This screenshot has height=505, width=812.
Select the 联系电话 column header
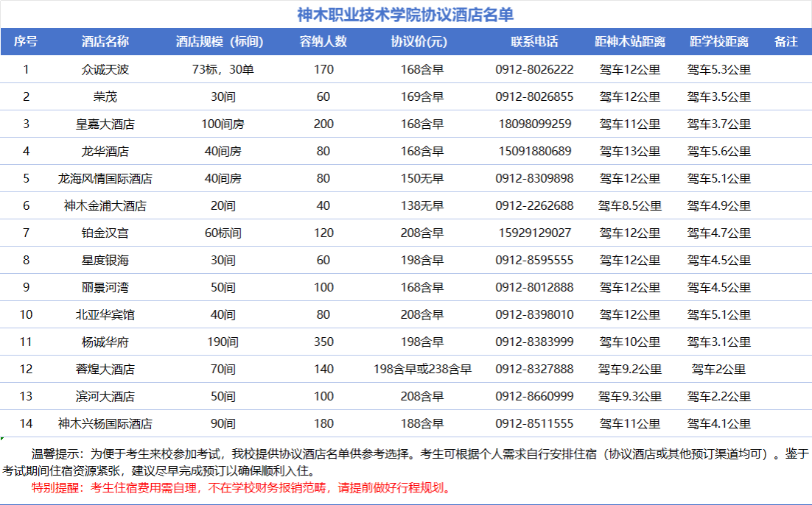(x=534, y=42)
